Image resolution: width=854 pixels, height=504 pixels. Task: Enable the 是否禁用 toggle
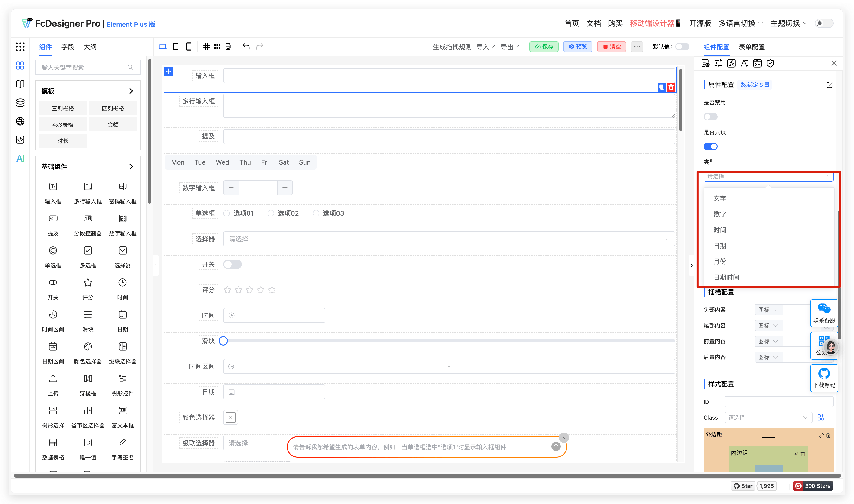point(710,116)
